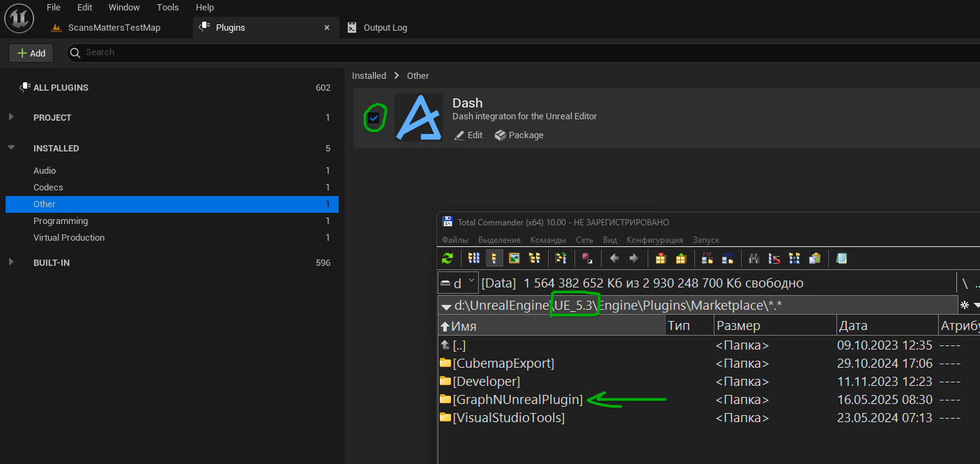
Task: Click the Package link for Dash
Action: click(519, 135)
